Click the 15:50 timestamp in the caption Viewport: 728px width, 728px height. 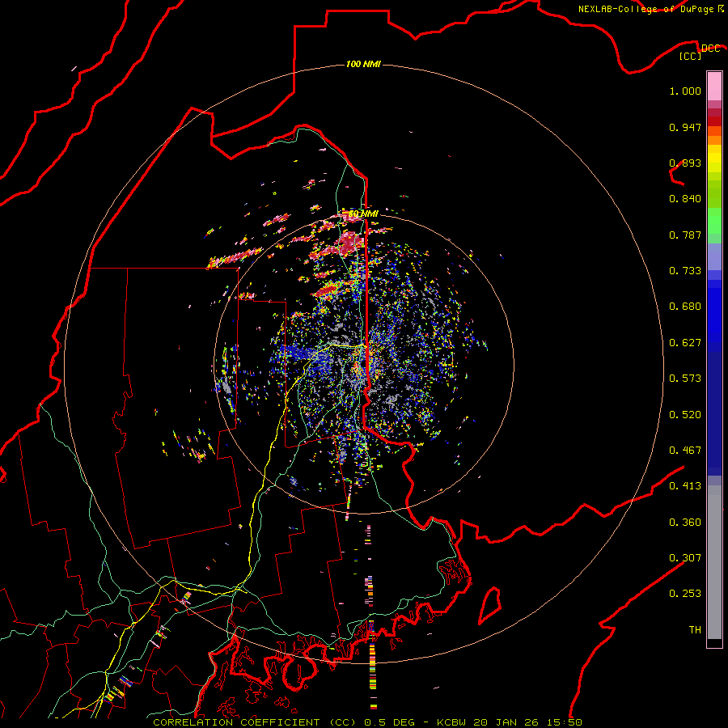[x=565, y=722]
